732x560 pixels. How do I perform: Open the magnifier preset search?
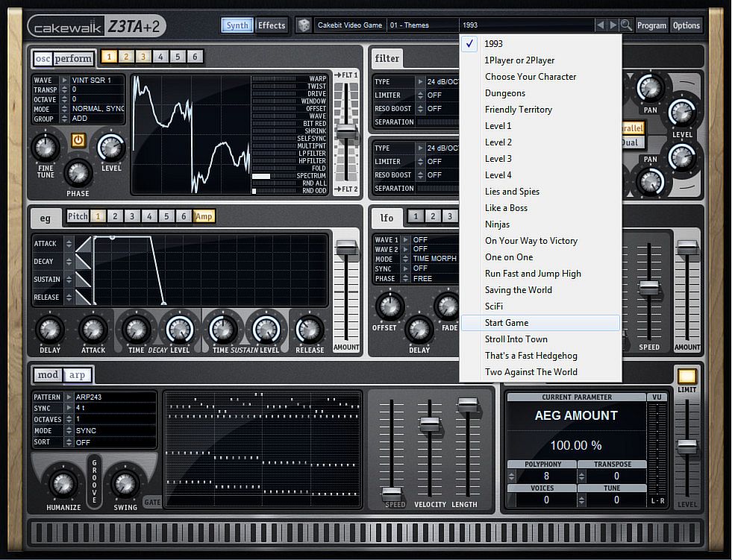coord(626,25)
